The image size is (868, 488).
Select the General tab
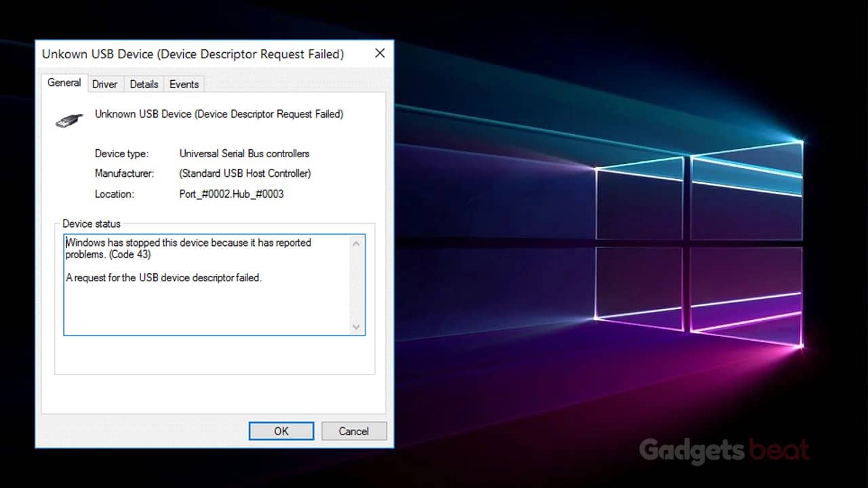click(x=63, y=83)
